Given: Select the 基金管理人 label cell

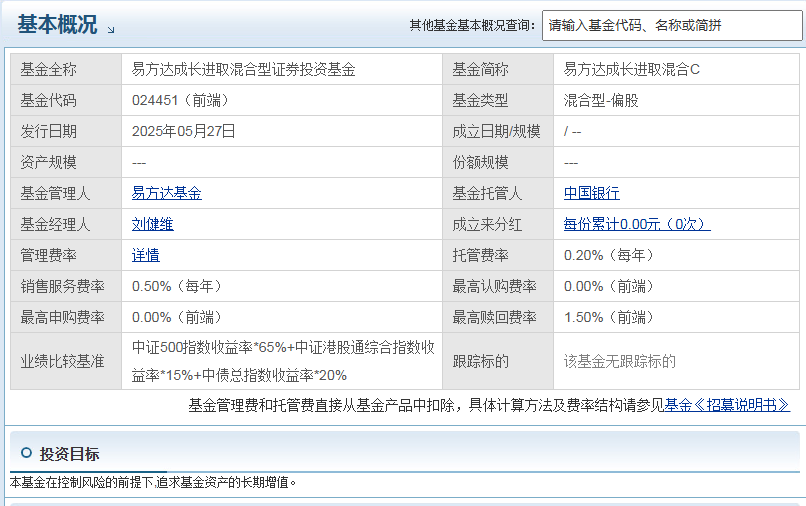Looking at the screenshot, I should tap(66, 193).
